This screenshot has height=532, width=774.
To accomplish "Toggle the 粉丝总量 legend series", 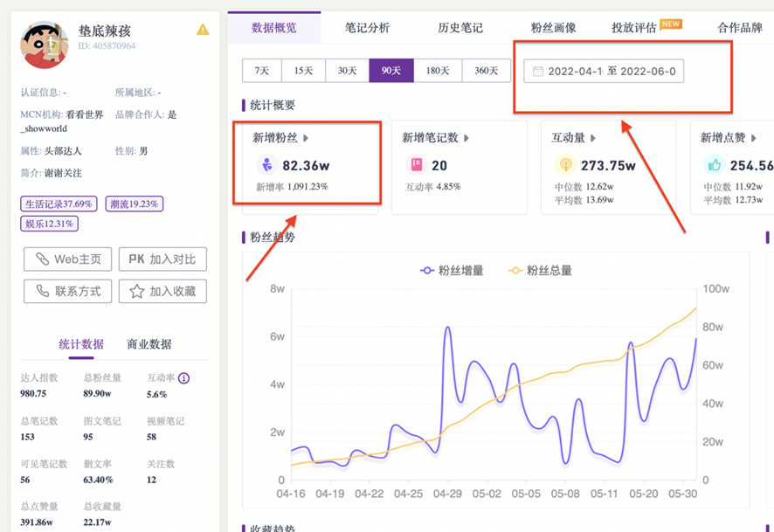I will click(x=540, y=271).
